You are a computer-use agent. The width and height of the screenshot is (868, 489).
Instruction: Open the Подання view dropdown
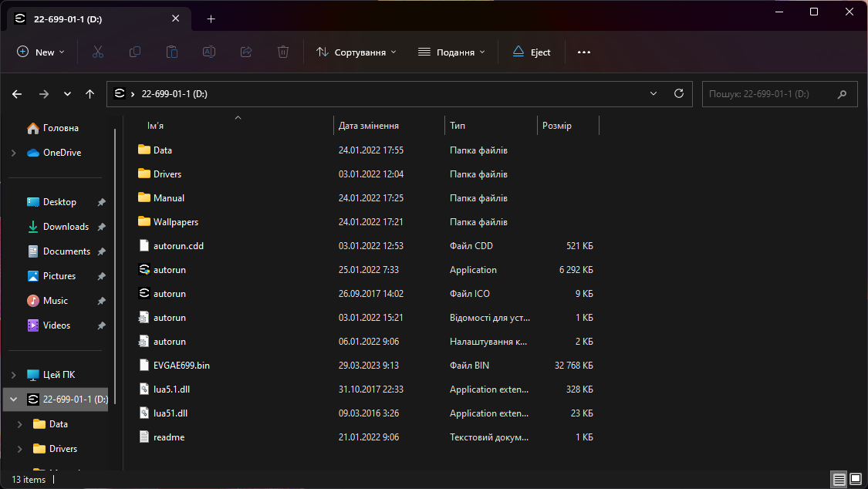tap(451, 52)
